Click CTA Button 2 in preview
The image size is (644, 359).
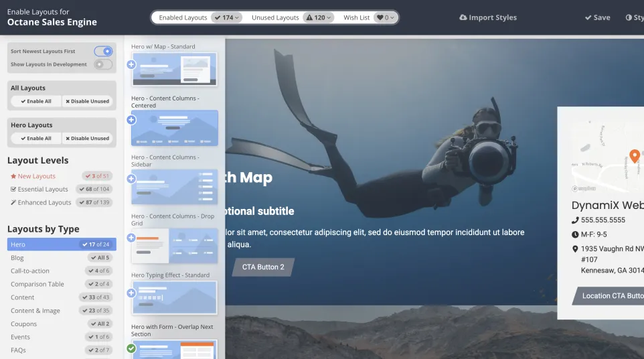263,267
